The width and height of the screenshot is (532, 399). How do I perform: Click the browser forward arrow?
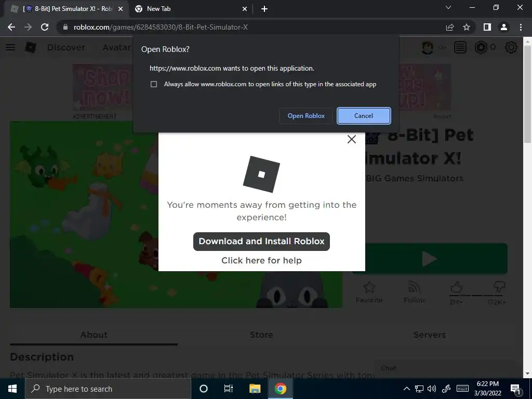[x=28, y=27]
